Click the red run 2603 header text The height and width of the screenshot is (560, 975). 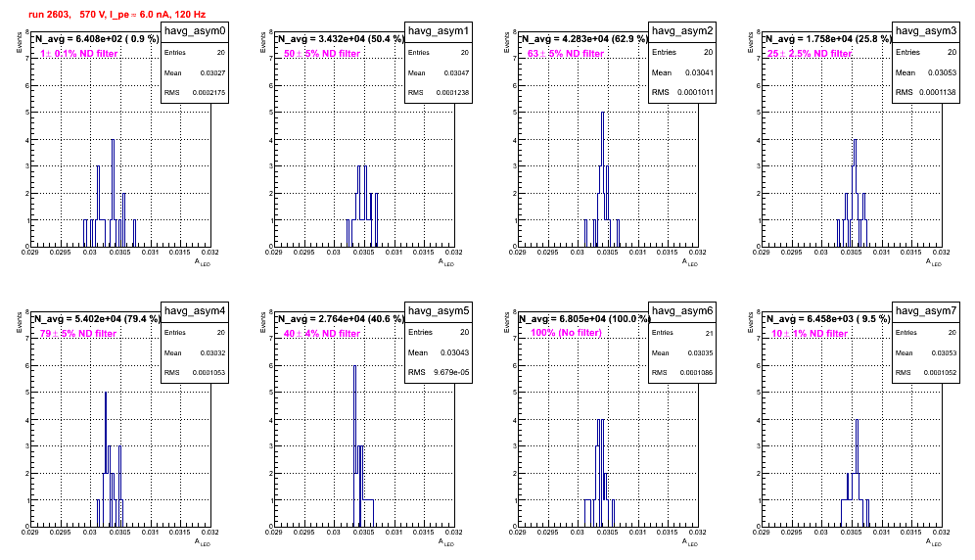(116, 15)
